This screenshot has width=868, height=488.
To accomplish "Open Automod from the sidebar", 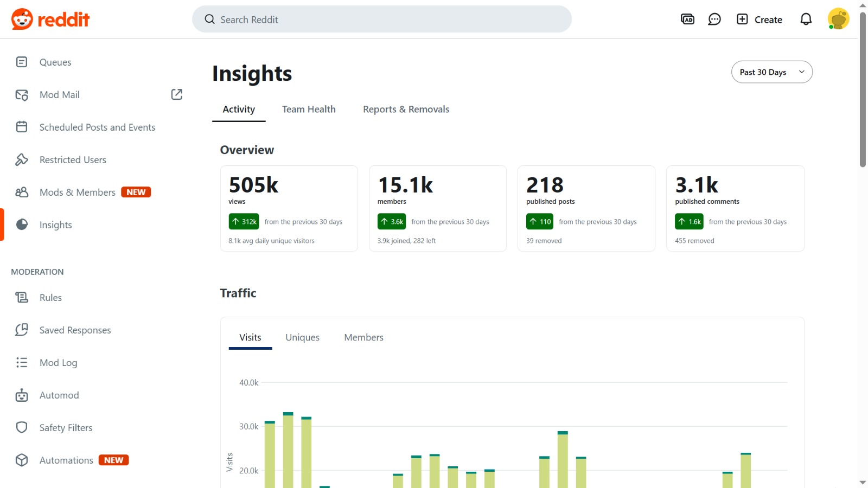I will [59, 395].
